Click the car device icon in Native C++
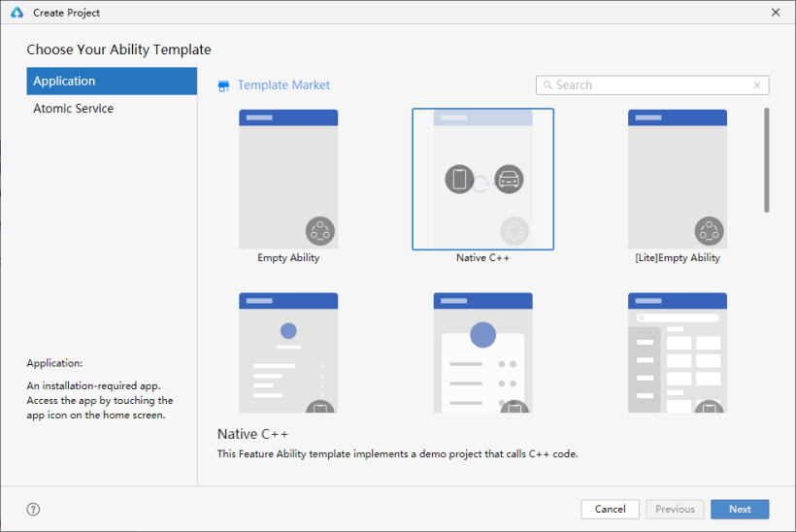This screenshot has width=796, height=532. (x=509, y=180)
